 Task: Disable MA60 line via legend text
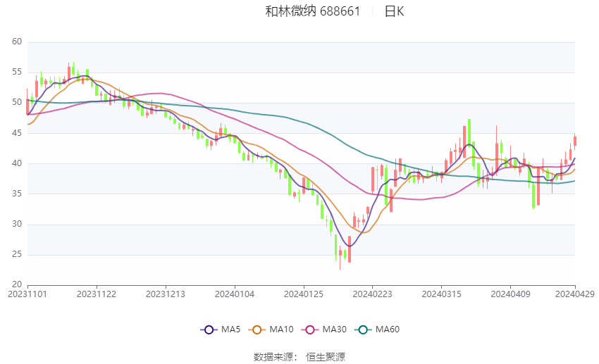click(x=388, y=330)
